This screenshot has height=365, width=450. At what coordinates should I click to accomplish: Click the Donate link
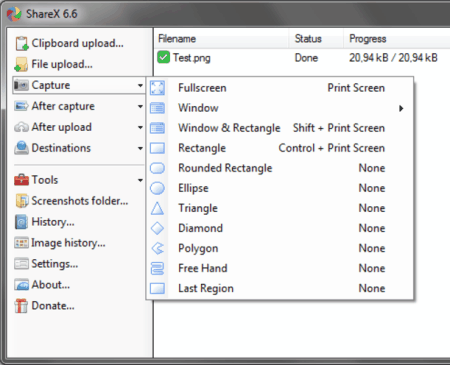[45, 306]
